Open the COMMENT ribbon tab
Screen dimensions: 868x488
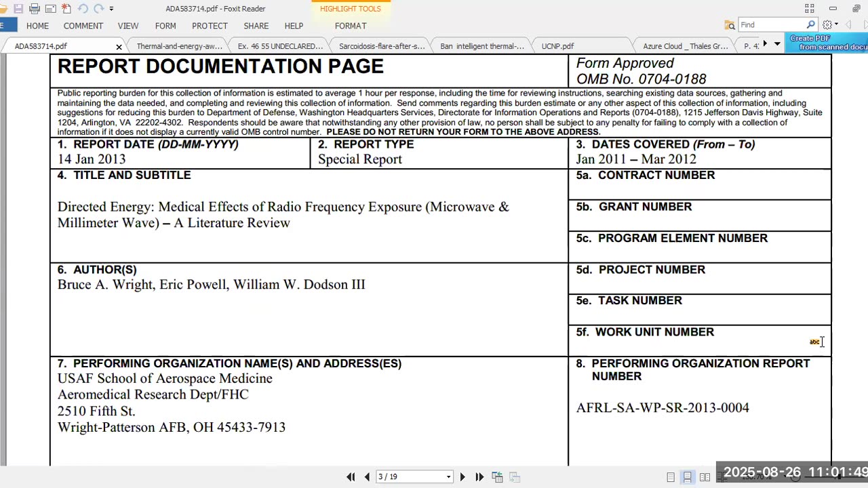point(83,26)
